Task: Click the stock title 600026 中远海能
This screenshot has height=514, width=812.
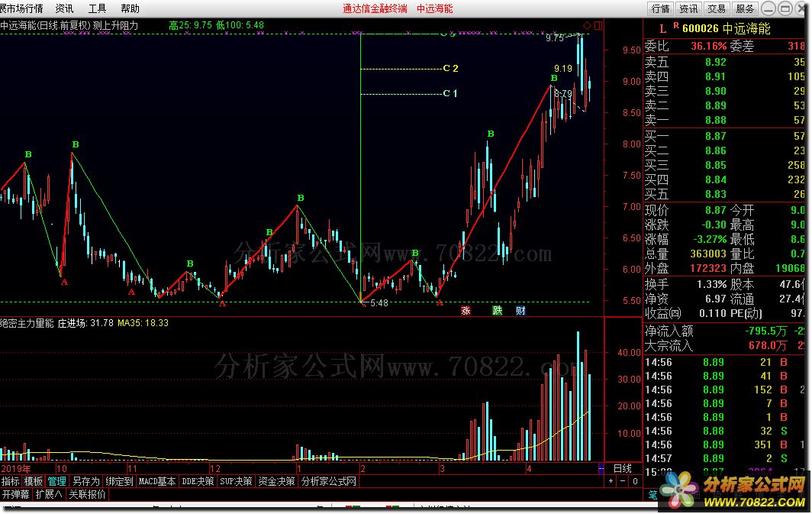Action: (x=726, y=29)
